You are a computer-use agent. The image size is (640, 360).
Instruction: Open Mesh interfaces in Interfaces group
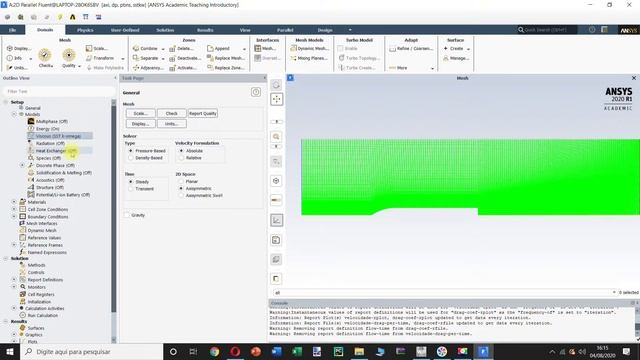[265, 48]
